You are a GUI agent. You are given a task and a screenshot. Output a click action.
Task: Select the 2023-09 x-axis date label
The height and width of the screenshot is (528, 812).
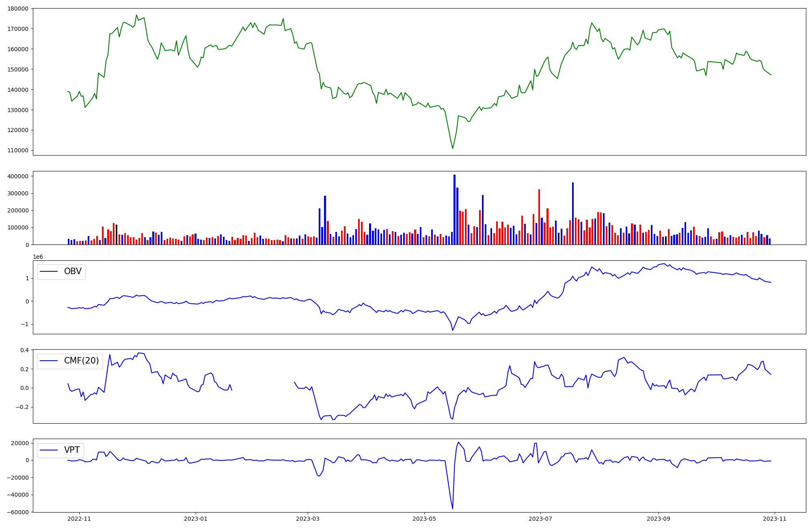[x=658, y=519]
